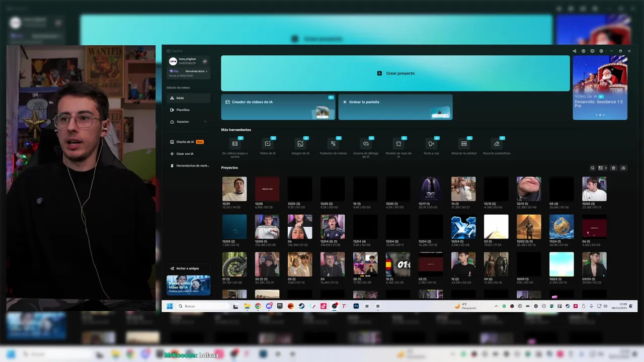
Task: Open the 09 (2) project thumbnail
Action: coord(496,264)
